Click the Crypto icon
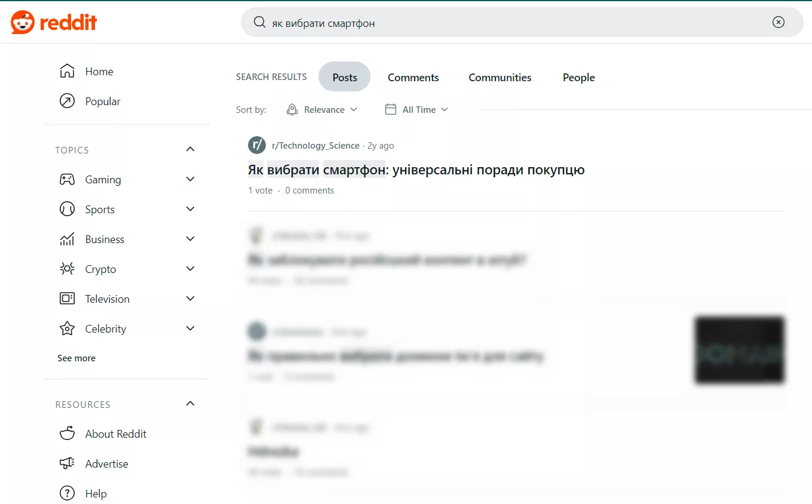The height and width of the screenshot is (504, 812). (x=67, y=269)
